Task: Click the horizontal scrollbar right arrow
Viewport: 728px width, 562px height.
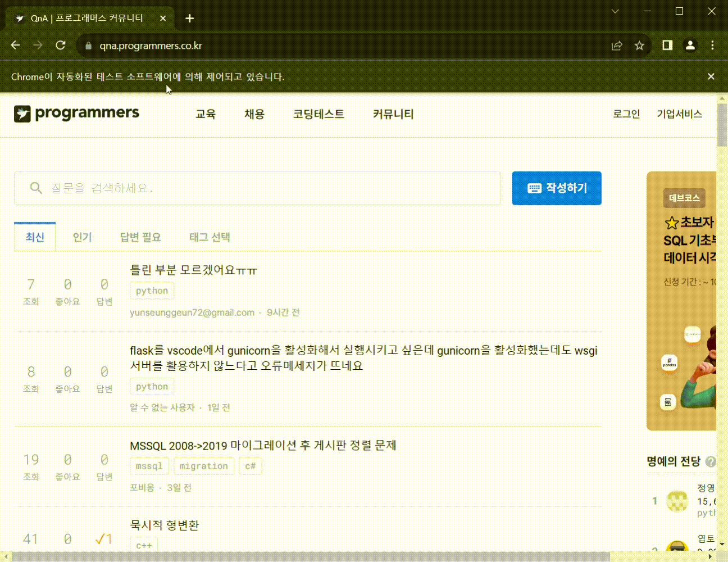Action: [711, 557]
